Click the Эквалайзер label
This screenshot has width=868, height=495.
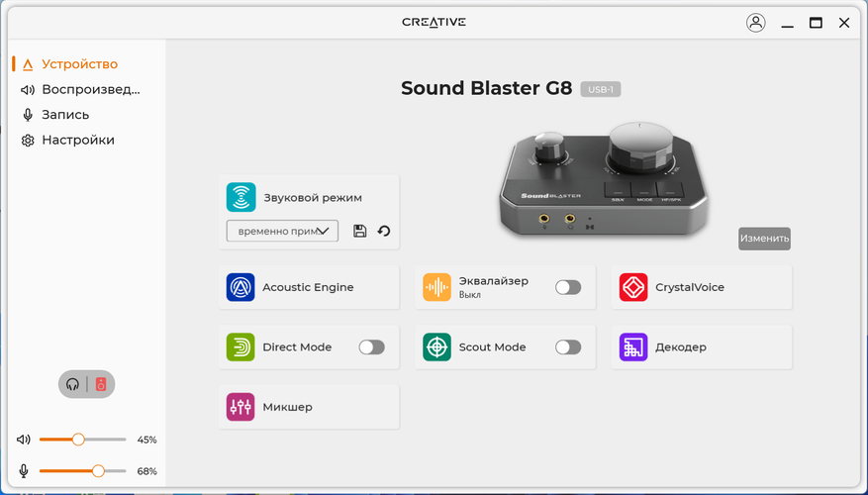(493, 281)
